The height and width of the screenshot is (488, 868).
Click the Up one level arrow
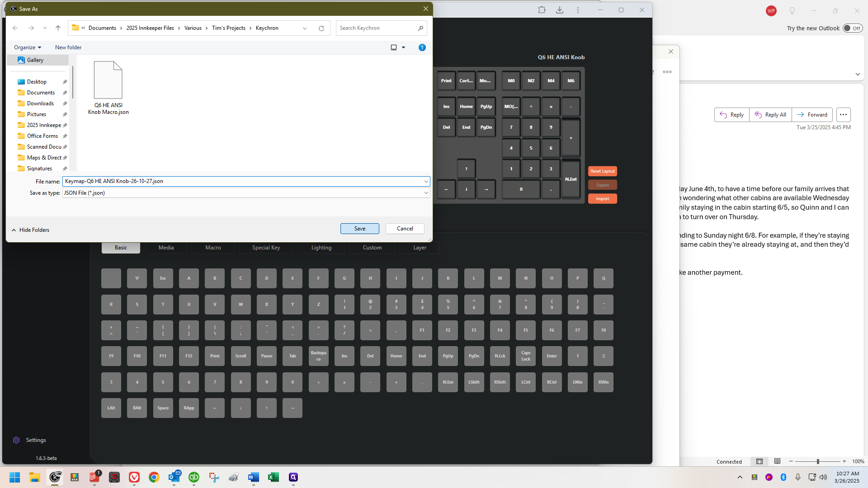[x=58, y=28]
